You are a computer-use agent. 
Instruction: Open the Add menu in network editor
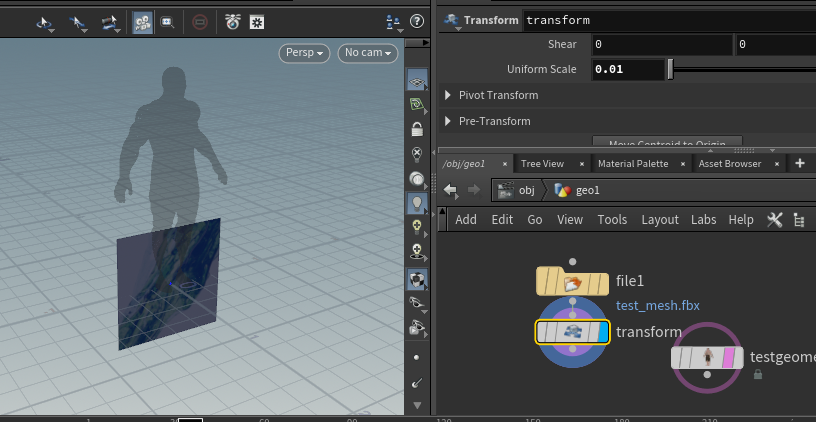(466, 220)
